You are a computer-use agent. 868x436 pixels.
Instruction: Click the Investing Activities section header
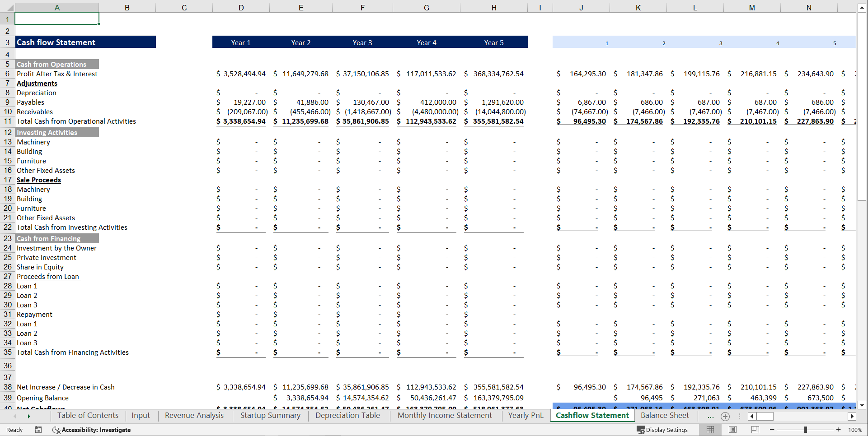[x=57, y=132]
